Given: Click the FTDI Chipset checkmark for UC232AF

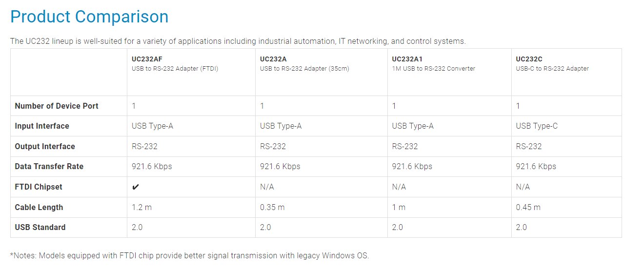Looking at the screenshot, I should [x=136, y=187].
